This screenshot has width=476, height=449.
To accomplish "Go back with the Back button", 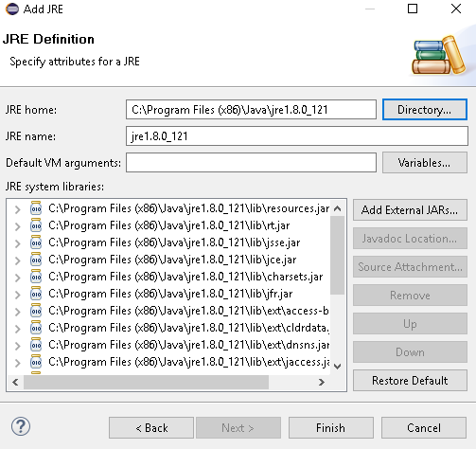I will 151,428.
